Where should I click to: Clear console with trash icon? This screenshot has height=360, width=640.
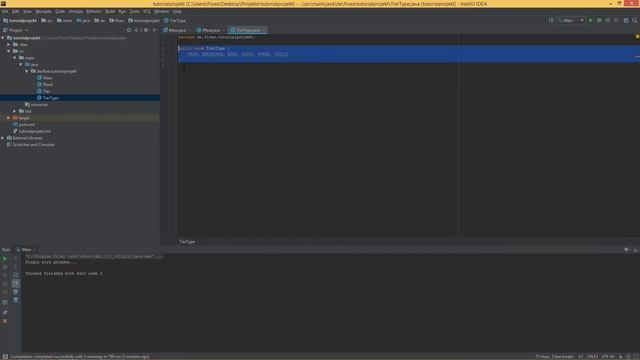[16, 300]
